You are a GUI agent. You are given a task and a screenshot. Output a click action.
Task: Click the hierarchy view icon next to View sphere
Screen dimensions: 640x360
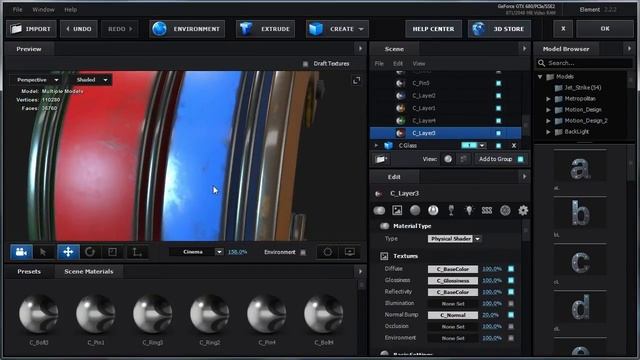point(463,159)
